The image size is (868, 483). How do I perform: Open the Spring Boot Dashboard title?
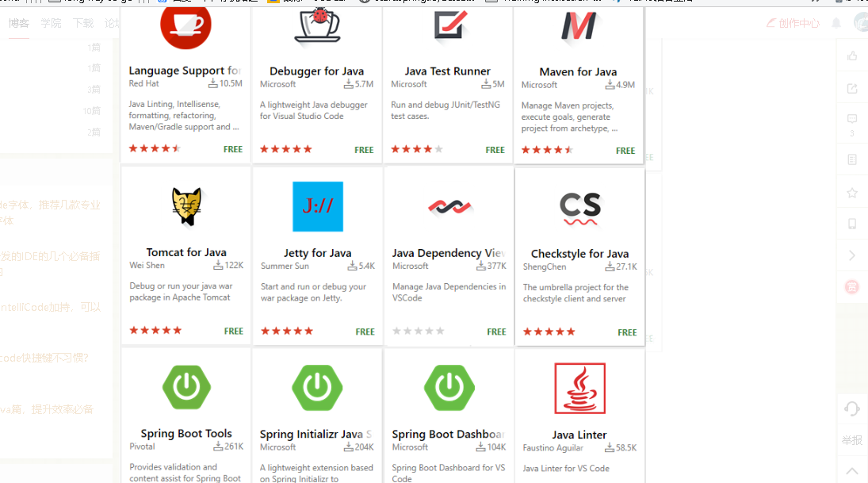448,435
